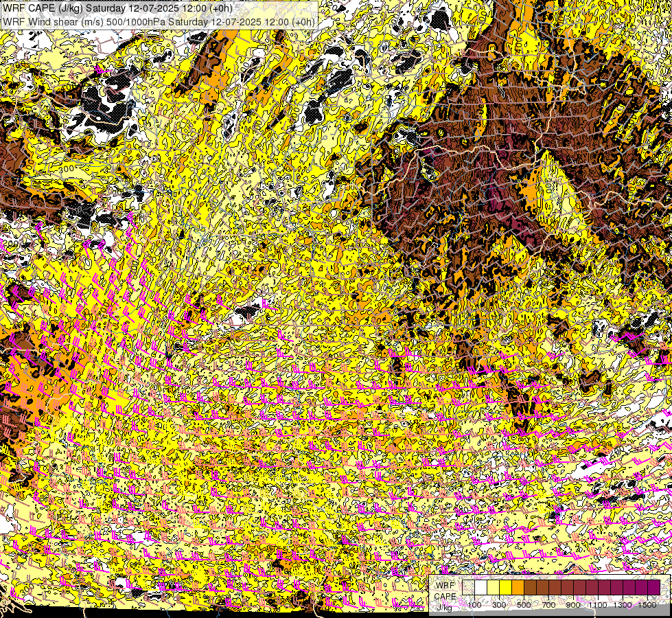Viewport: 672px width, 618px height.
Task: Click the legend tick label 1100
Action: coord(598,605)
